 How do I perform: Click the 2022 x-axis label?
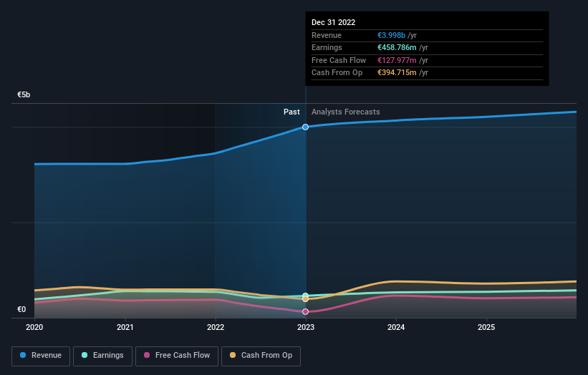click(216, 328)
